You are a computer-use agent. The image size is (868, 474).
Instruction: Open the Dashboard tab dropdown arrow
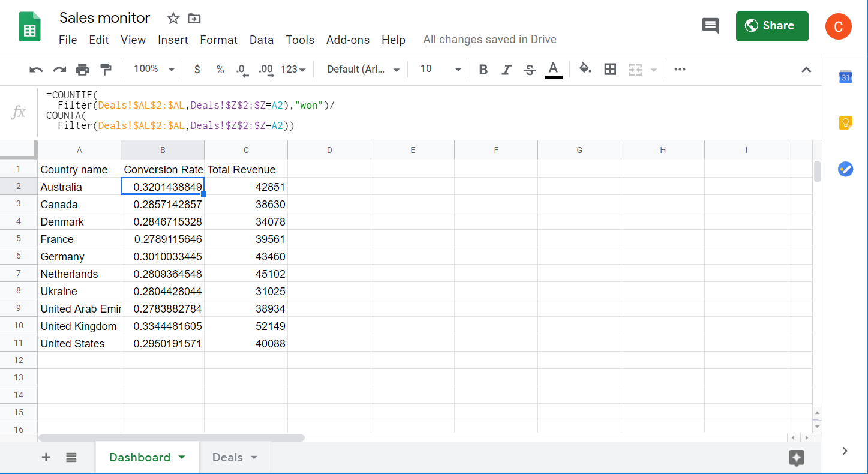[182, 457]
